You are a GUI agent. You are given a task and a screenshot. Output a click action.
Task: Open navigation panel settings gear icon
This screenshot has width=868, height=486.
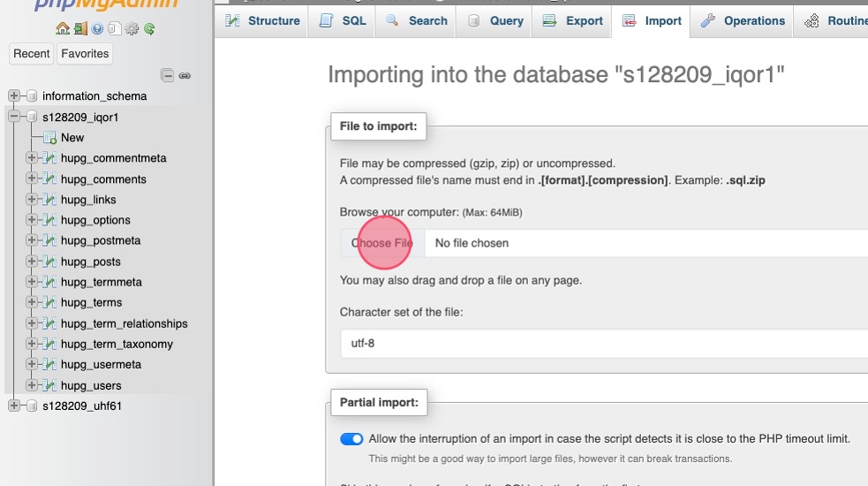[x=132, y=29]
